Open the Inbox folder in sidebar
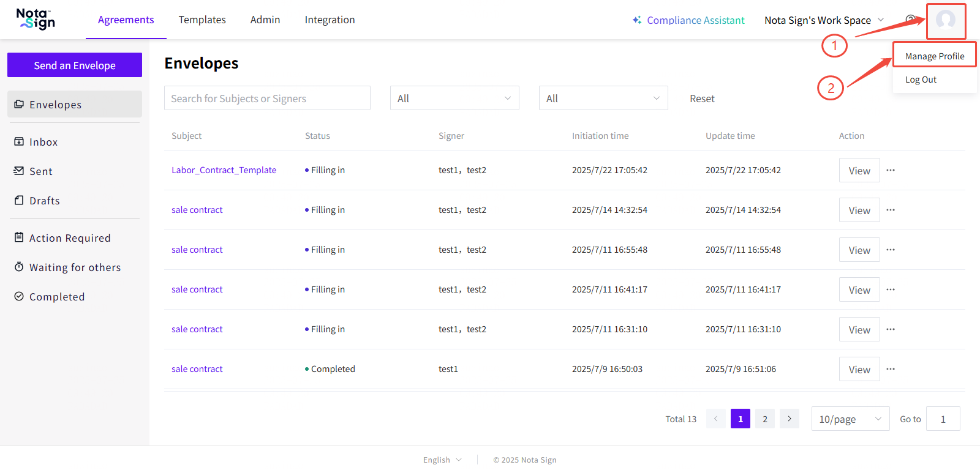 click(43, 142)
